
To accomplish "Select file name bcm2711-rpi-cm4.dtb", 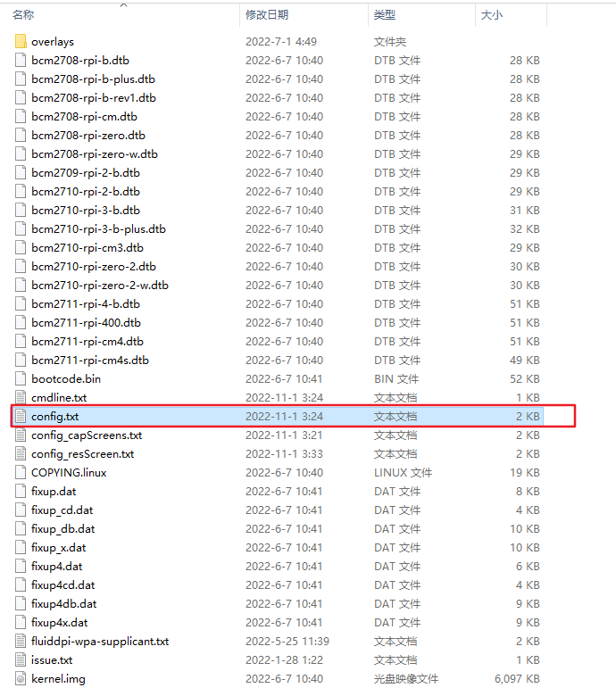I will pyautogui.click(x=87, y=342).
